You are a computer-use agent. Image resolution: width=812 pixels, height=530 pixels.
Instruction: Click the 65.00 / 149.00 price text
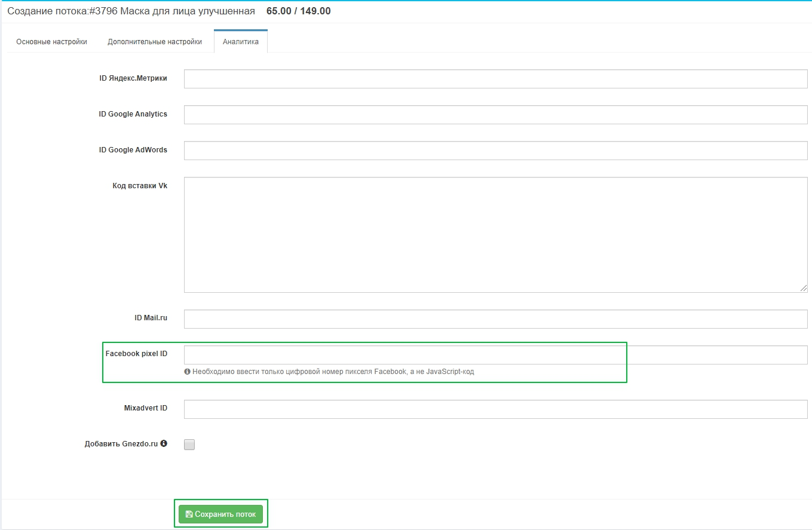298,11
